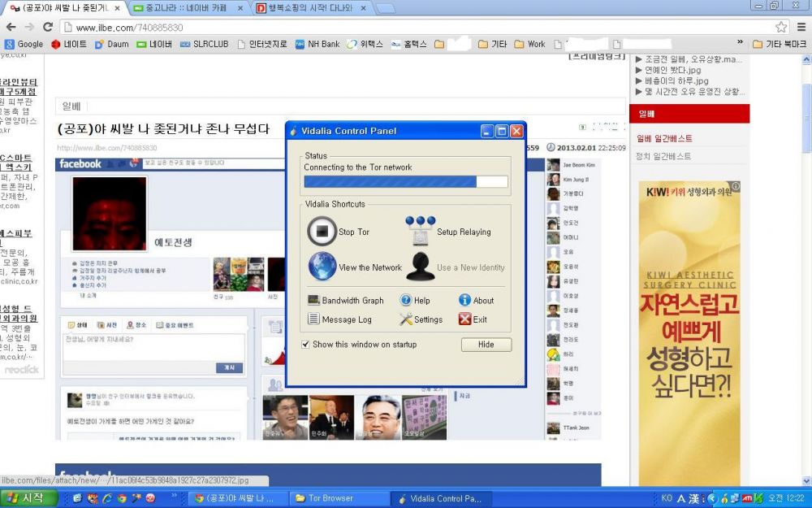The width and height of the screenshot is (812, 508).
Task: Open the SLRCLUB bookmark
Action: [205, 44]
